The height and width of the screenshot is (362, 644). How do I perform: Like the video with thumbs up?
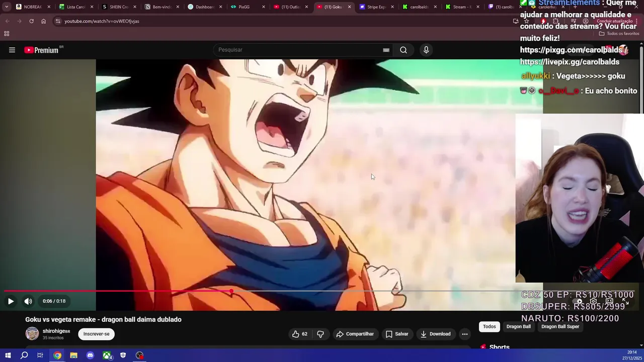click(x=300, y=334)
